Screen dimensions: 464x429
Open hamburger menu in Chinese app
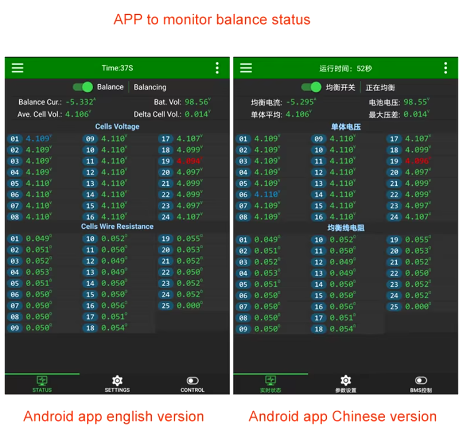(x=246, y=68)
